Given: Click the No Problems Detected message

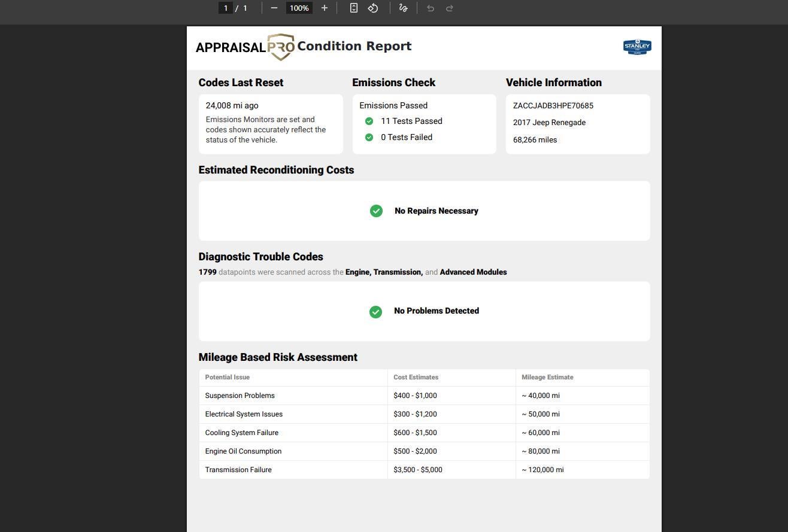Looking at the screenshot, I should click(x=437, y=311).
